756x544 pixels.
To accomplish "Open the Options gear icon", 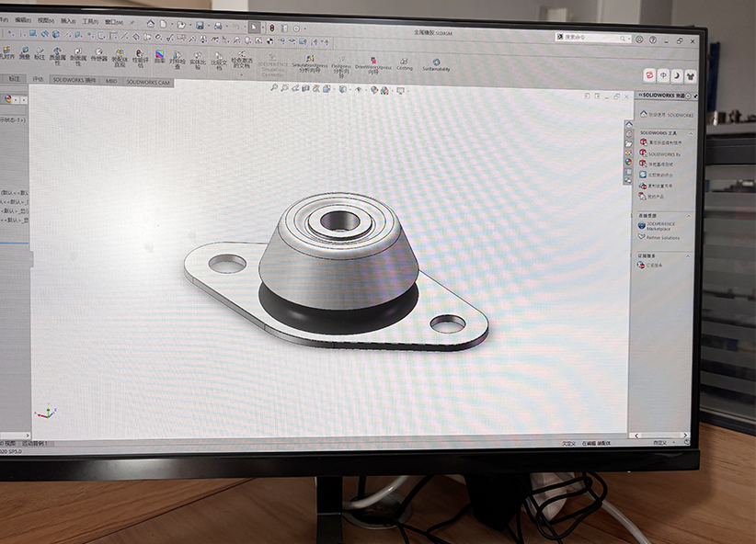I will pos(296,28).
